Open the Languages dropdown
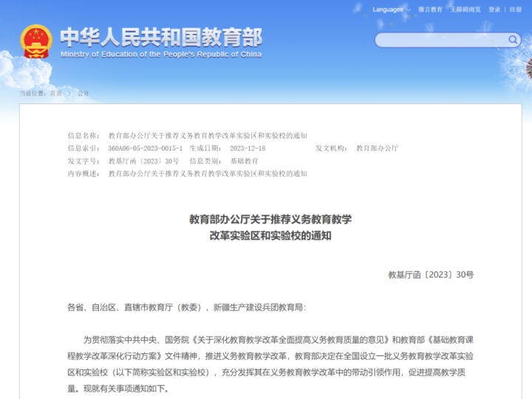Screen dimensions: 532x399 (392, 10)
